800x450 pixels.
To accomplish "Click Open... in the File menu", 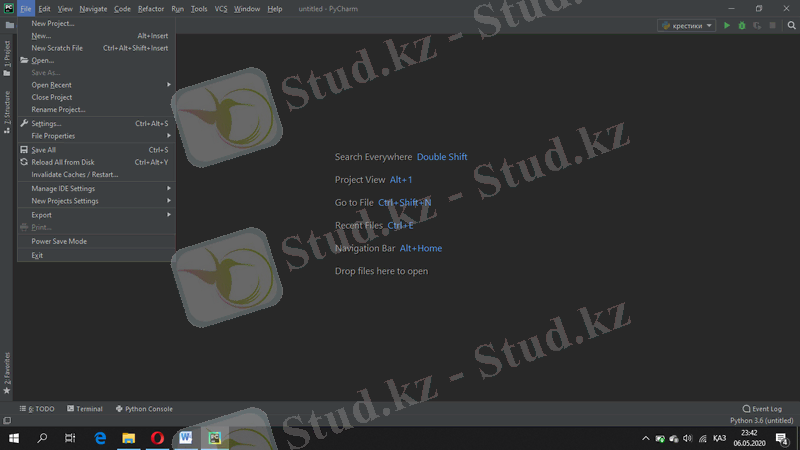I will click(96, 60).
